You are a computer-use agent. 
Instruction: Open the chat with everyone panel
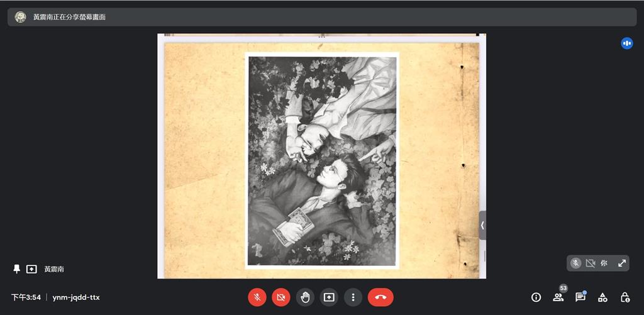coord(580,297)
